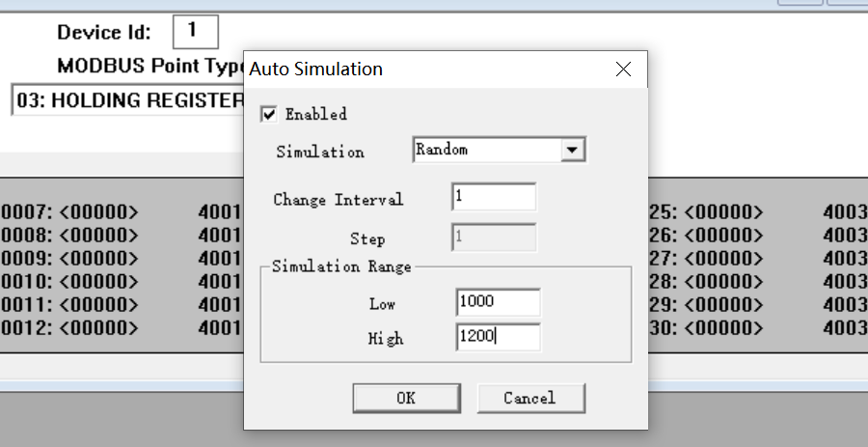Open the 03: HOLDING REGISTER point type combo
Image resolution: width=868 pixels, height=447 pixels.
tap(128, 100)
